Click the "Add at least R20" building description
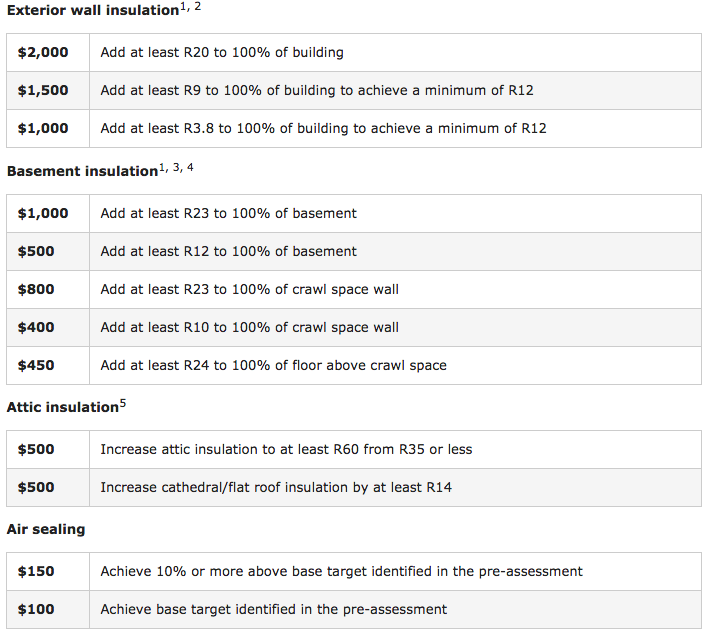 (222, 52)
